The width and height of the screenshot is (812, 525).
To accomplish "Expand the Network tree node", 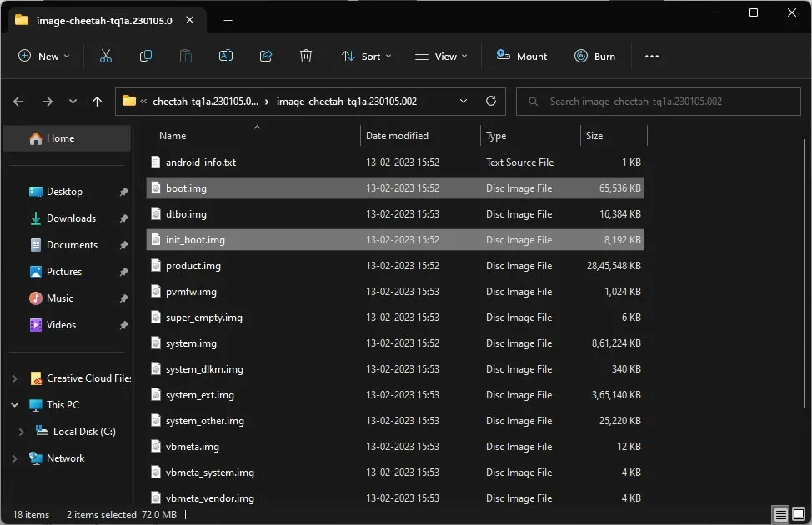I will 14,458.
